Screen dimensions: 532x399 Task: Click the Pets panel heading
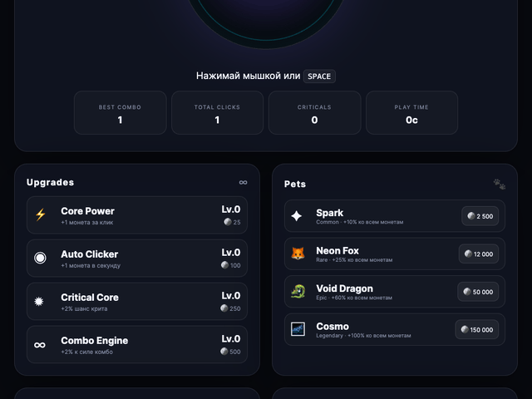pos(295,185)
